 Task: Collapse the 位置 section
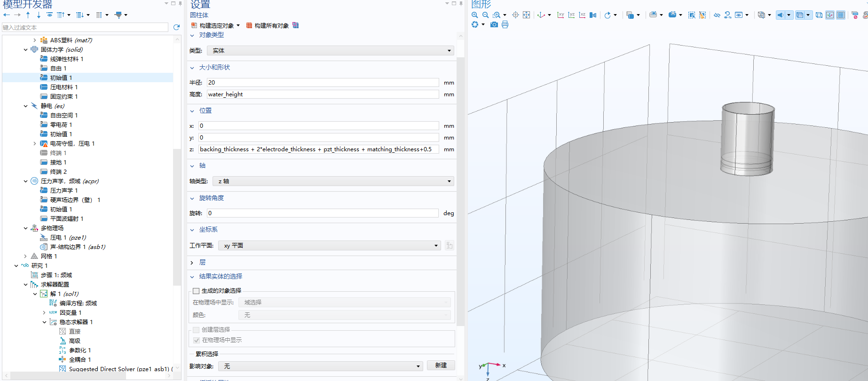click(192, 111)
